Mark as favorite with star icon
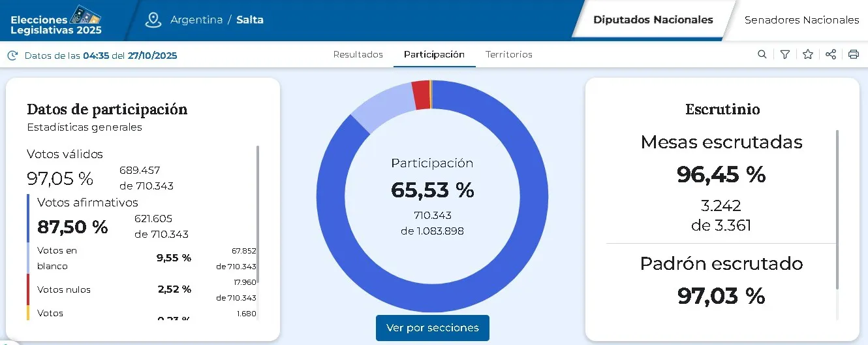 click(x=808, y=55)
